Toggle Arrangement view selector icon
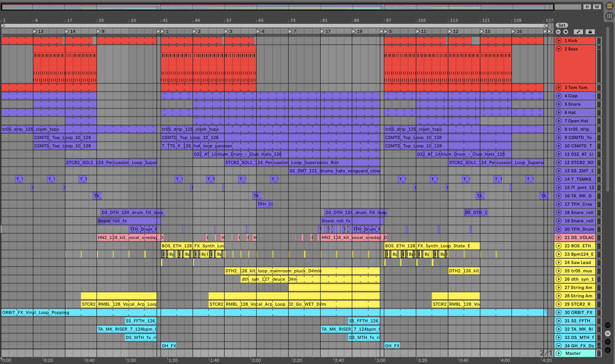Screen dimensions: 615x364 [x=609, y=6]
